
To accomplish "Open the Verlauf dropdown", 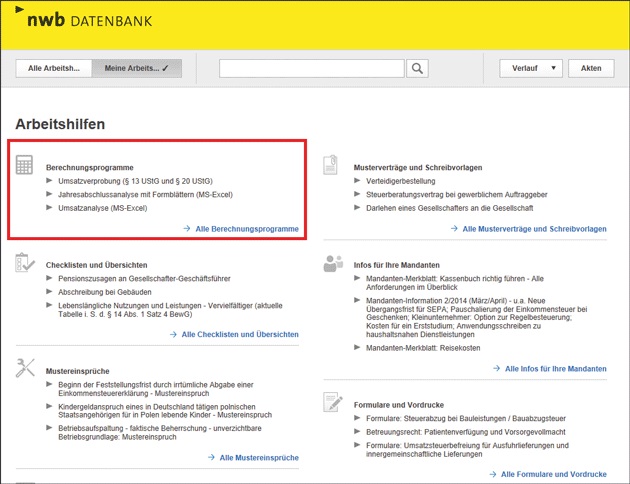I will (x=531, y=68).
